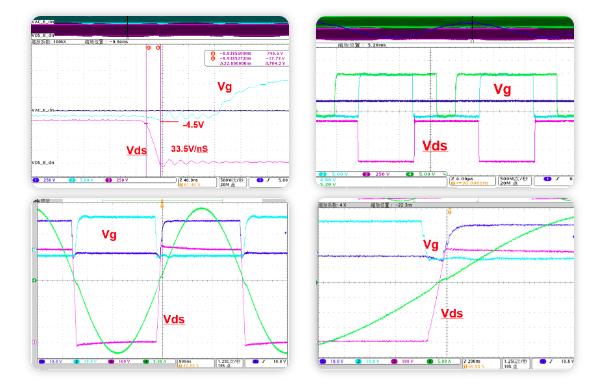Click the Vg label in top-left scope
The width and height of the screenshot is (602, 386).
point(225,86)
